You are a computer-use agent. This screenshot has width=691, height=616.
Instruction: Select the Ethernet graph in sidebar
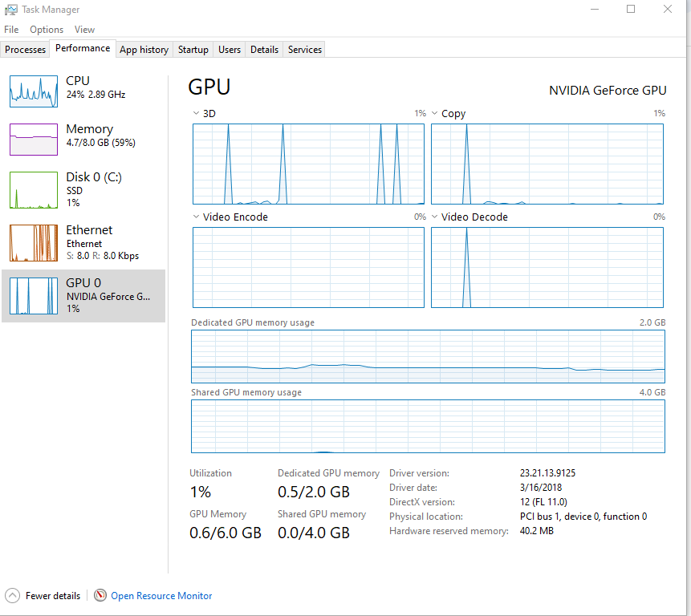tap(34, 242)
